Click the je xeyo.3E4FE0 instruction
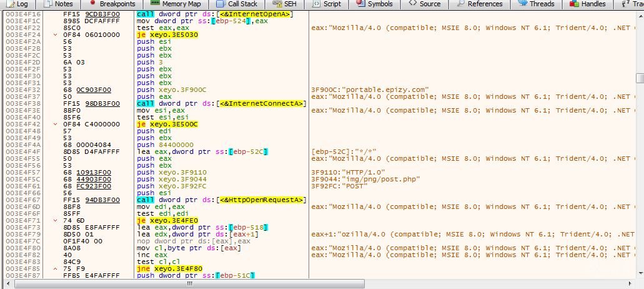This screenshot has height=289, width=644. click(167, 220)
